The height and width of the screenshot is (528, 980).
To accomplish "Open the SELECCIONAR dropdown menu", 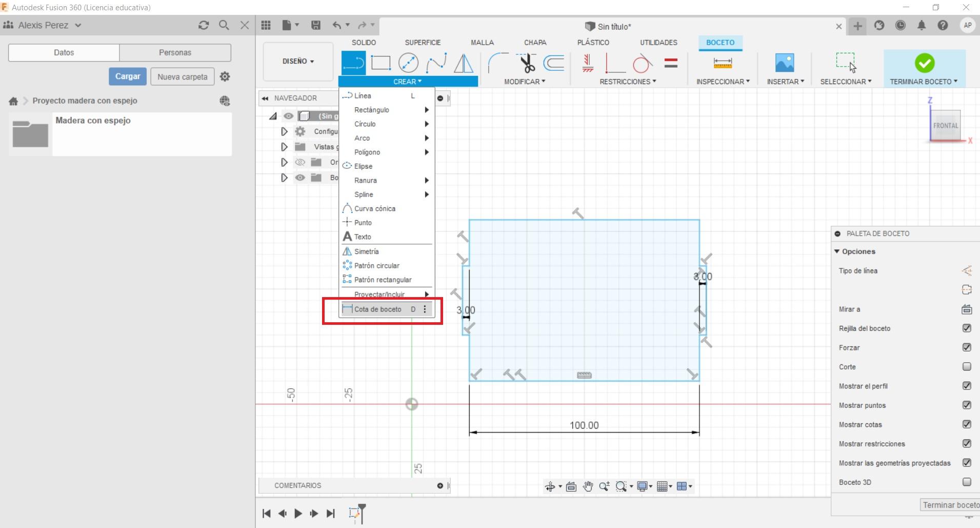I will pyautogui.click(x=846, y=82).
